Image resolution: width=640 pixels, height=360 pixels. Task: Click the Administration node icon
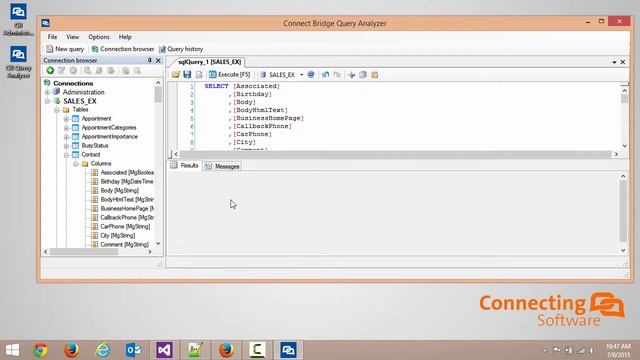point(57,92)
